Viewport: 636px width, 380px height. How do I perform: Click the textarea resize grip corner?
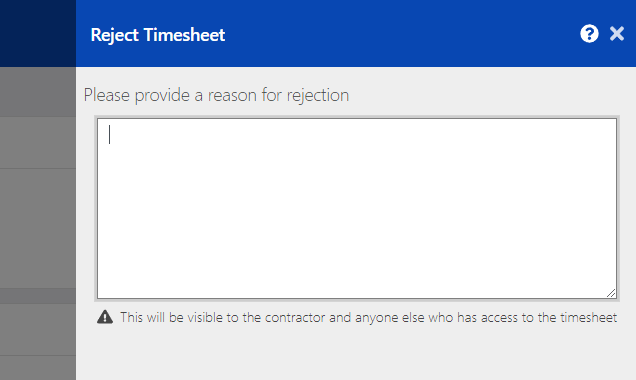click(611, 293)
